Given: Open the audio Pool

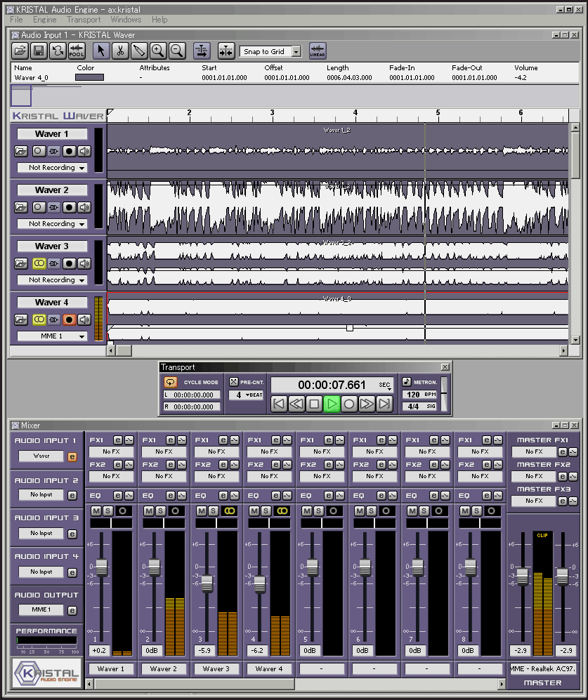Looking at the screenshot, I should point(77,51).
